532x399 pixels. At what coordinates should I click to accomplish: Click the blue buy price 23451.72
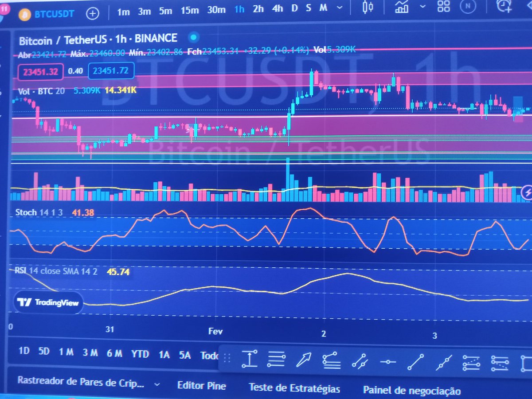click(x=111, y=70)
